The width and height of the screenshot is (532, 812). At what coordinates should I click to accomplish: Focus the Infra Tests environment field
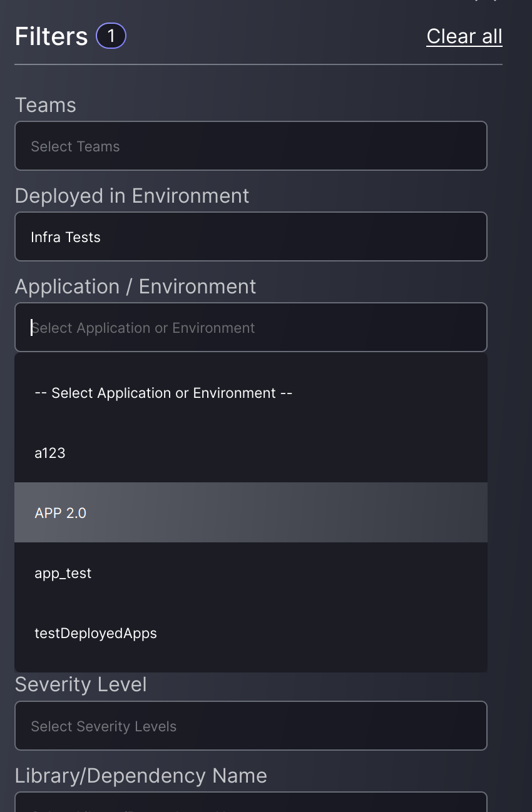pyautogui.click(x=250, y=236)
